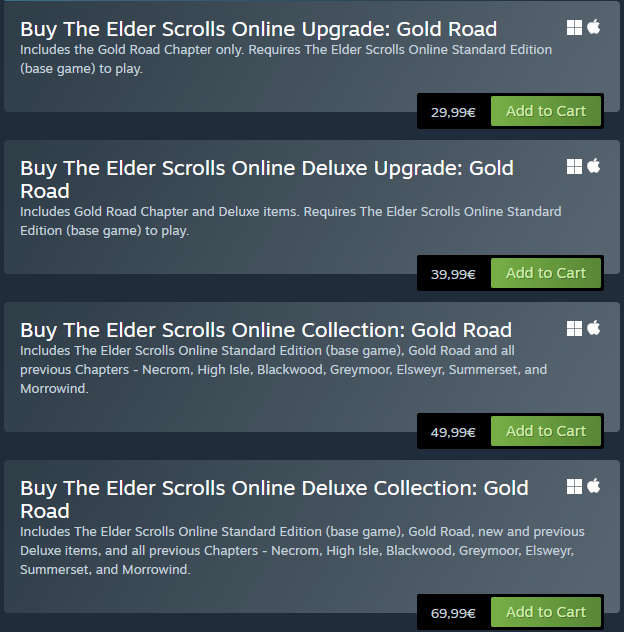Open the Collection: Gold Road package title
This screenshot has height=632, width=624.
[266, 330]
